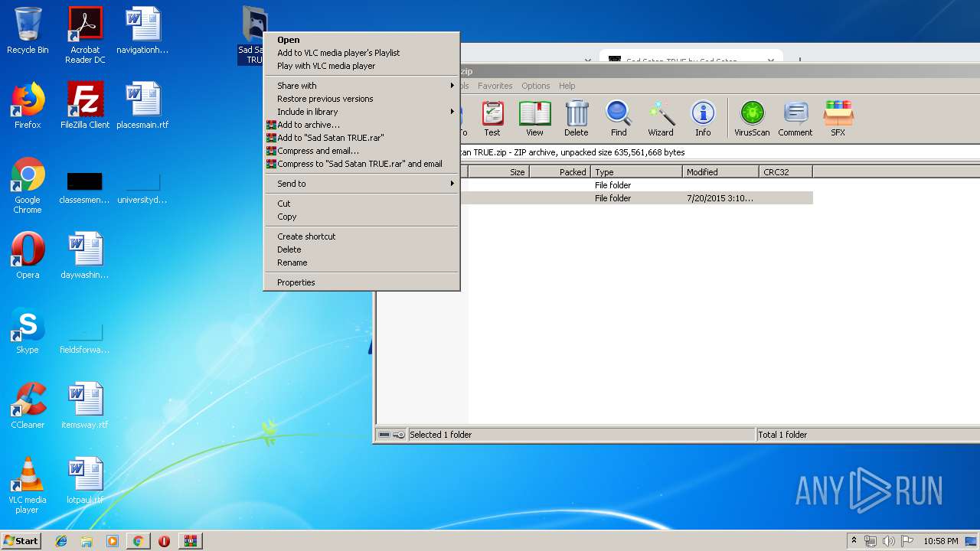Launch the Wizard tool in WinRAR
This screenshot has width=980, height=551.
click(x=661, y=119)
